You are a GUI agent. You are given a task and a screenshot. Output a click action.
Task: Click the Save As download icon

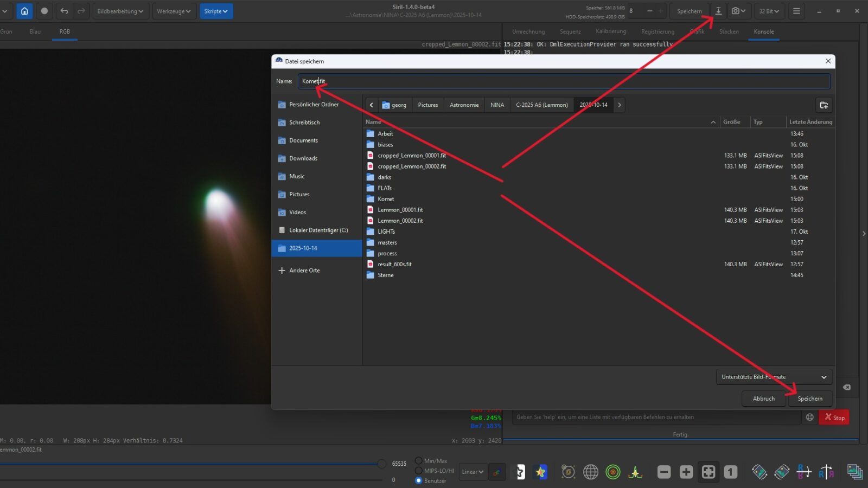click(718, 11)
